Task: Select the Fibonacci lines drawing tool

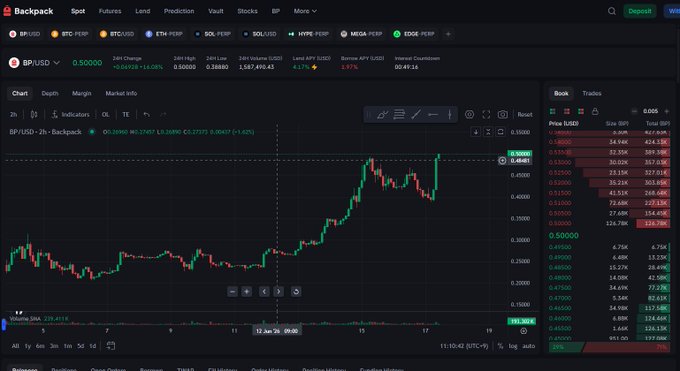Action: [399, 115]
